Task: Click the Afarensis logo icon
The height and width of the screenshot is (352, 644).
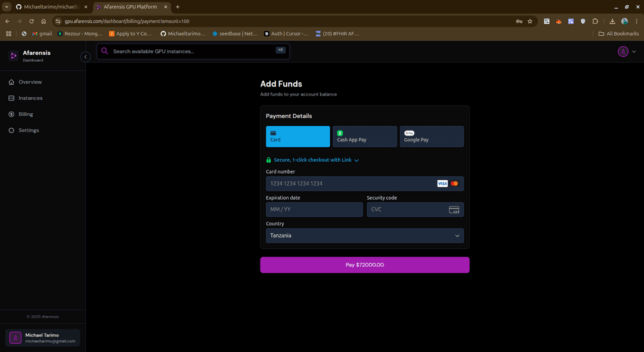Action: click(13, 55)
